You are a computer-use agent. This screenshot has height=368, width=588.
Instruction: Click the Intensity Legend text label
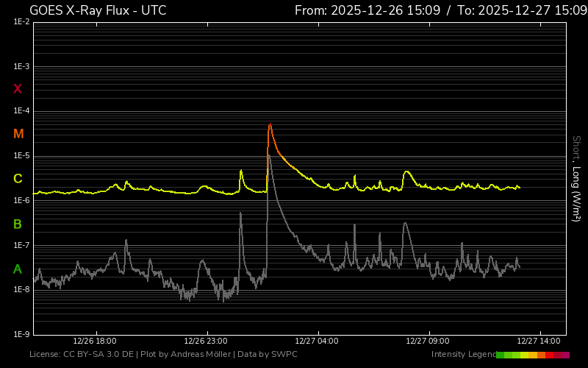[463, 355]
